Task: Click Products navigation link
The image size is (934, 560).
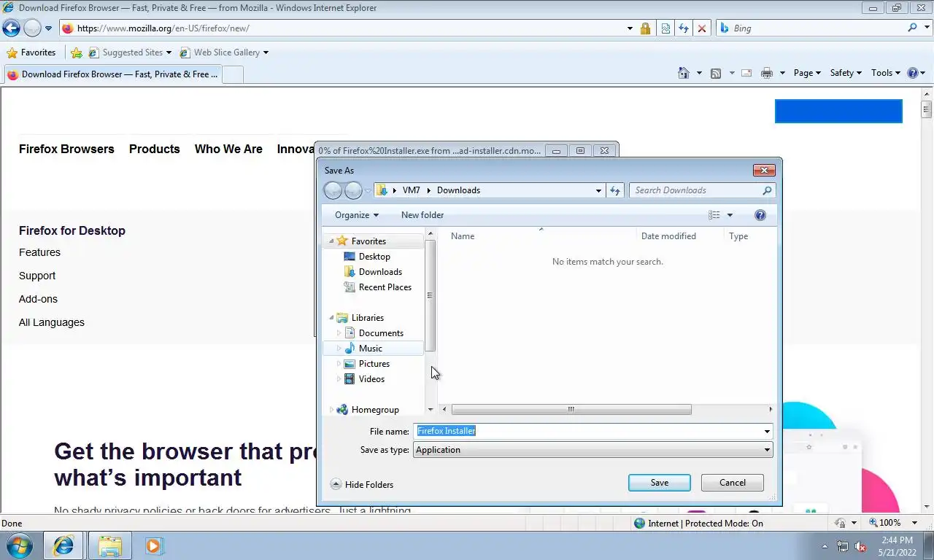Action: pos(154,149)
